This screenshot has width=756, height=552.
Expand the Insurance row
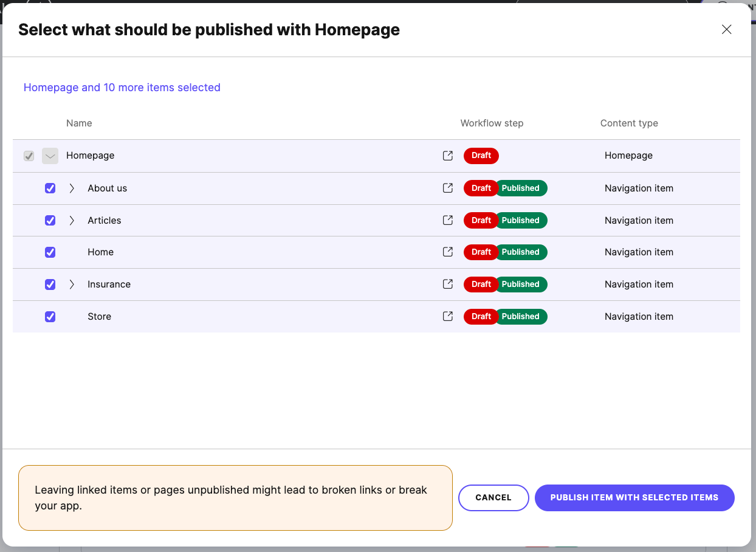(x=72, y=284)
